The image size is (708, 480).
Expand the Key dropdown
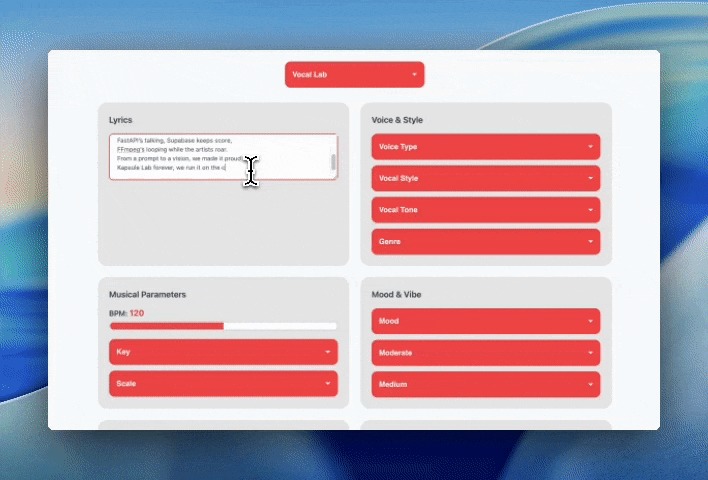pos(224,352)
